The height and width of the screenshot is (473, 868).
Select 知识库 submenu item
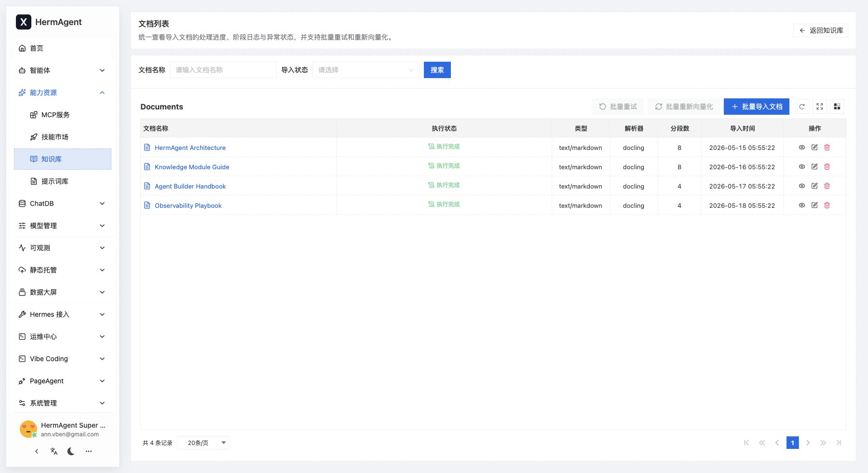click(x=63, y=159)
